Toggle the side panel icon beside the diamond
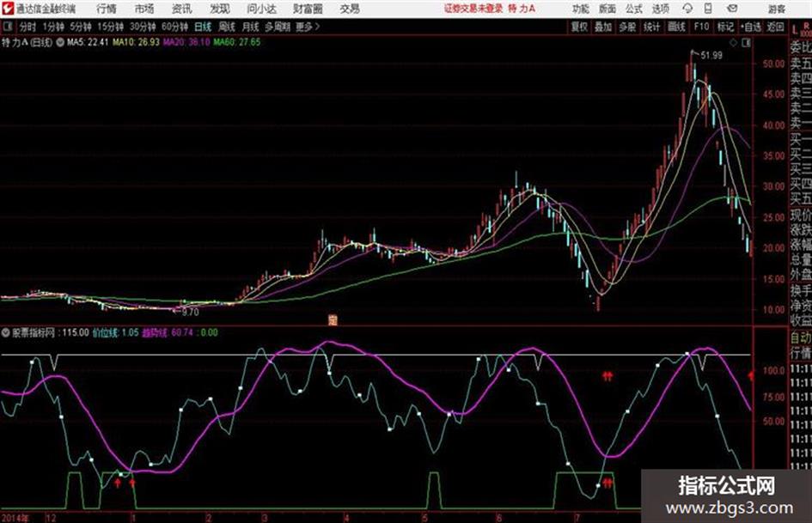Viewport: 812px width, 523px height. point(746,43)
